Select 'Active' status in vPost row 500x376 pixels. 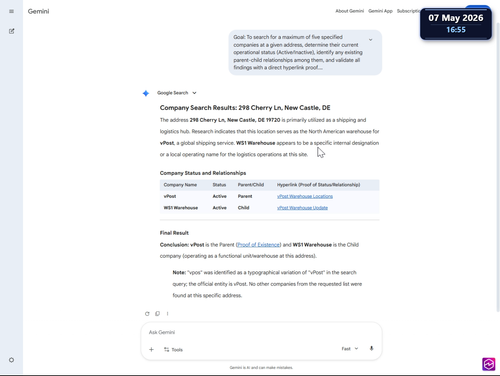click(x=219, y=196)
